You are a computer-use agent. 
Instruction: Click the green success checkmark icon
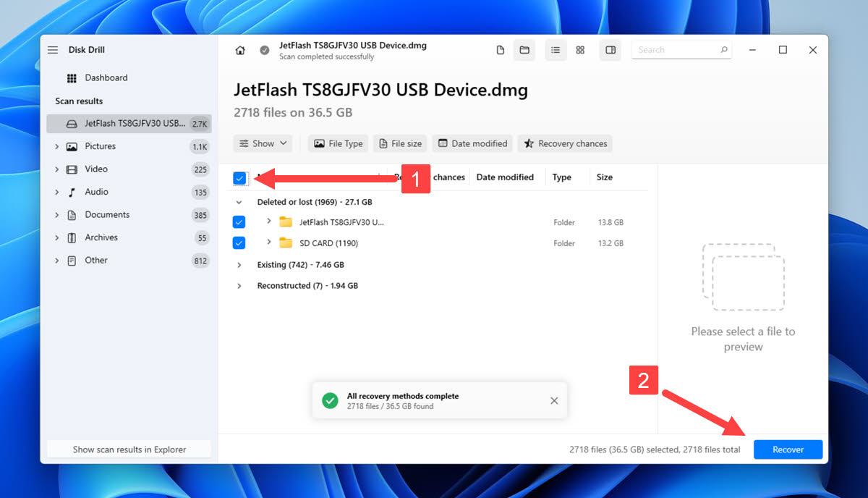330,401
